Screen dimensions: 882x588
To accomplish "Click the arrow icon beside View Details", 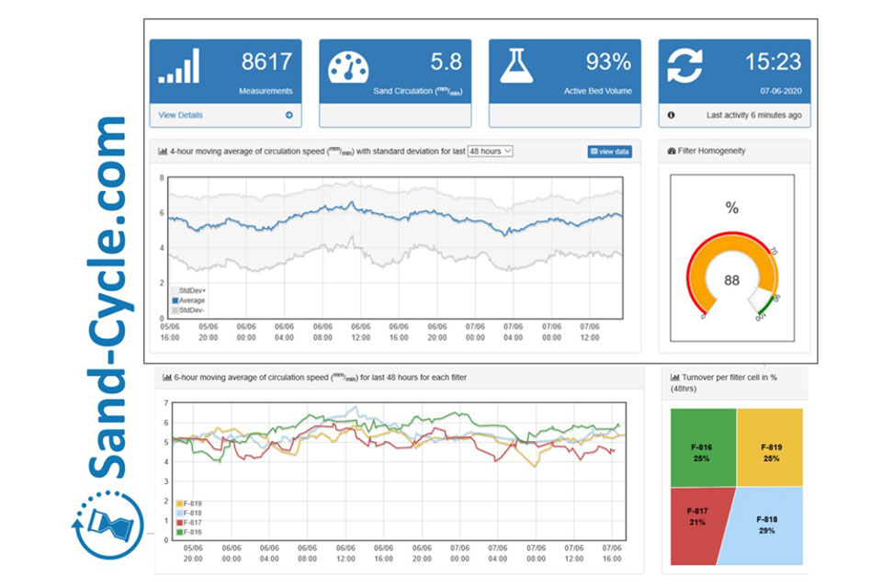I will tap(289, 116).
